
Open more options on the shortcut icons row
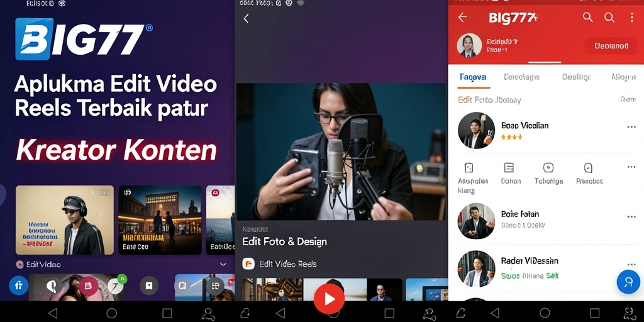pos(631,167)
